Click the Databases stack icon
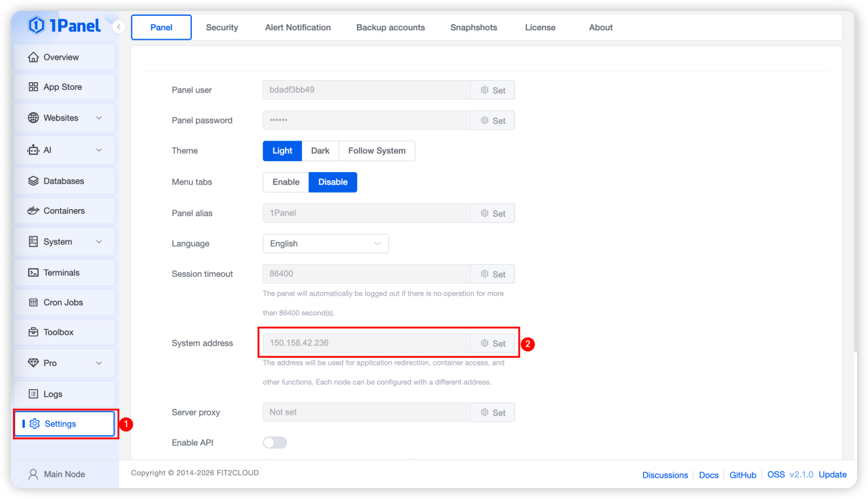The image size is (868, 499). [x=33, y=181]
